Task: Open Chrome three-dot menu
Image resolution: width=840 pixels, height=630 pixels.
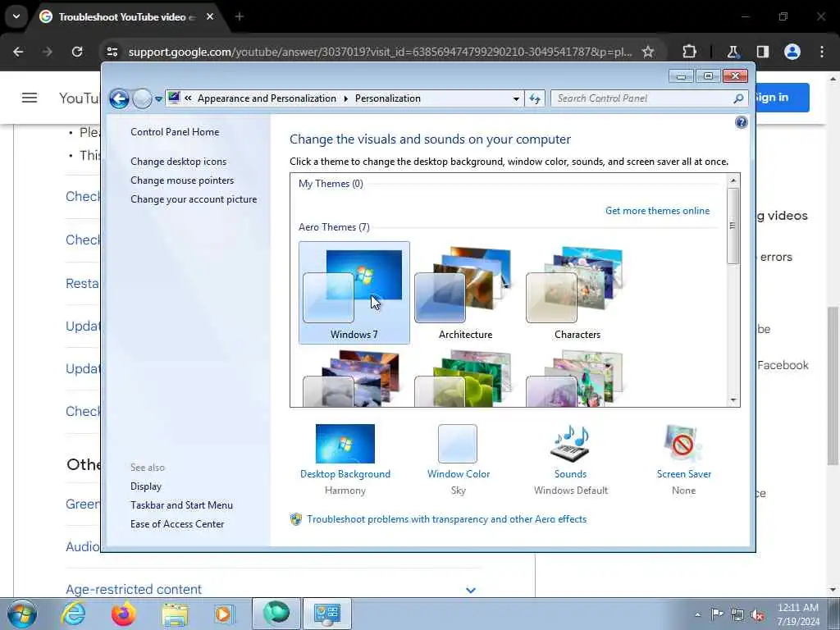Action: [x=822, y=52]
